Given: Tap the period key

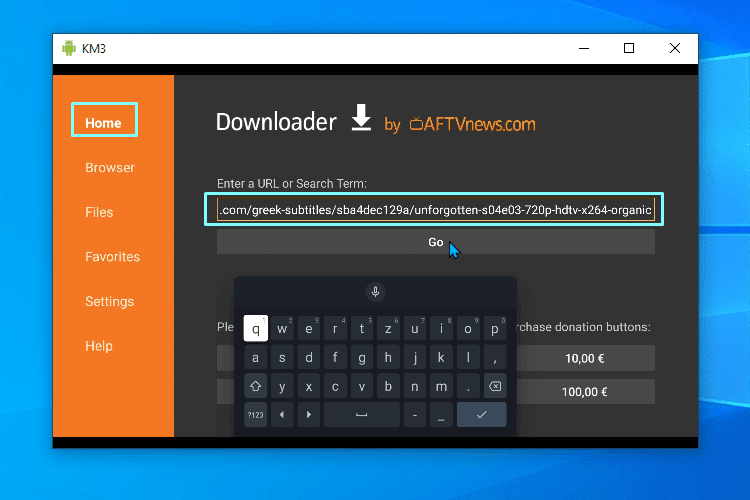Looking at the screenshot, I should [x=468, y=386].
